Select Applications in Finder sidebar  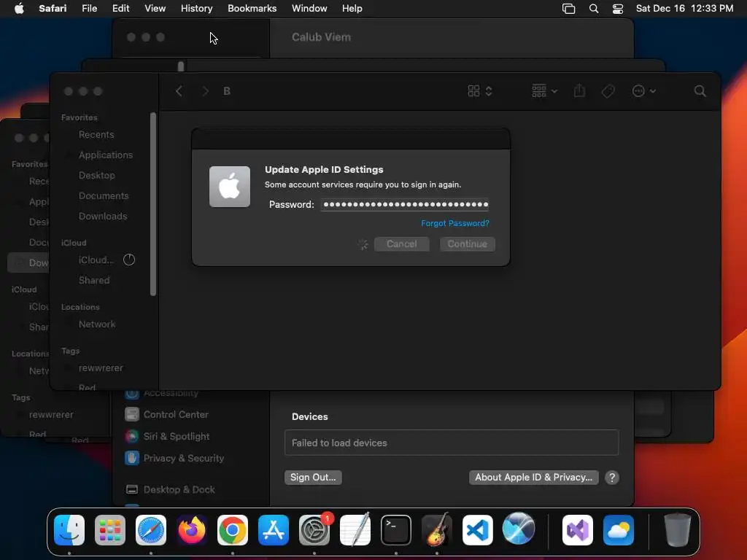[106, 155]
